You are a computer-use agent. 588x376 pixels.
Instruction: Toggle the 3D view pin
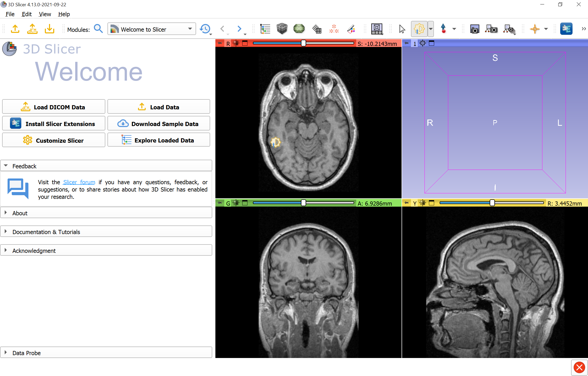(x=407, y=43)
